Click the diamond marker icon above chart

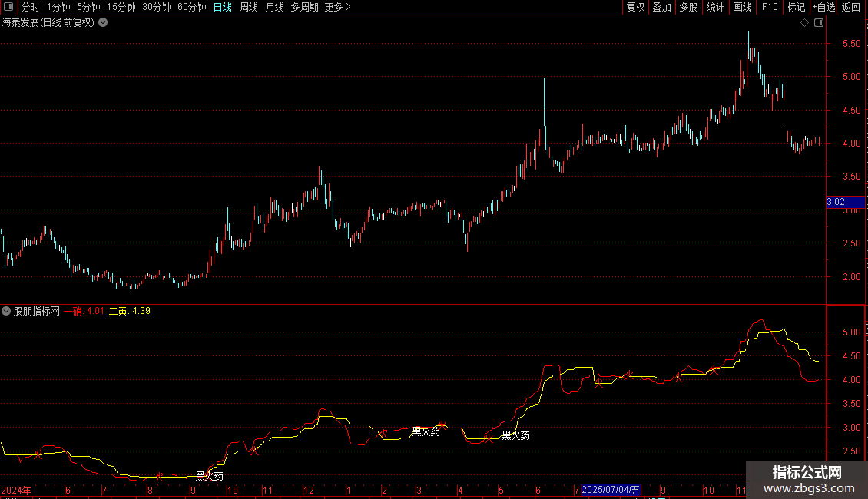805,23
